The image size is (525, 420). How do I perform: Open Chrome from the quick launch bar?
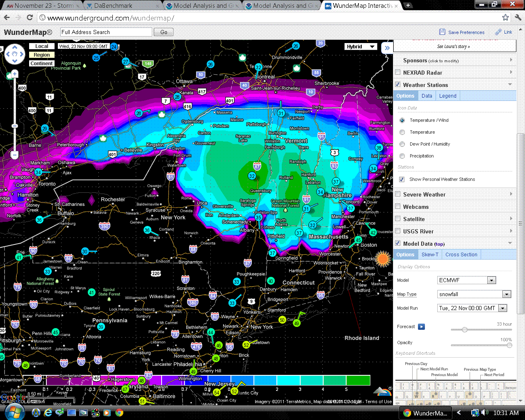tap(119, 413)
